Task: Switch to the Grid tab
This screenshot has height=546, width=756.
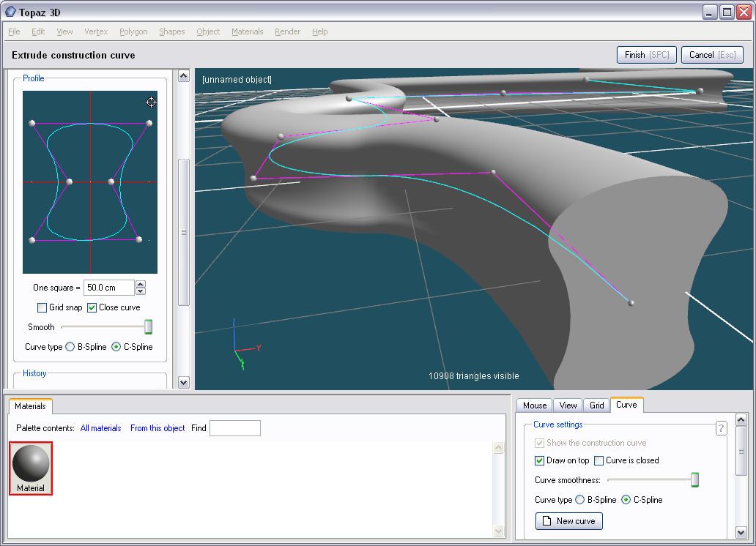Action: click(597, 405)
